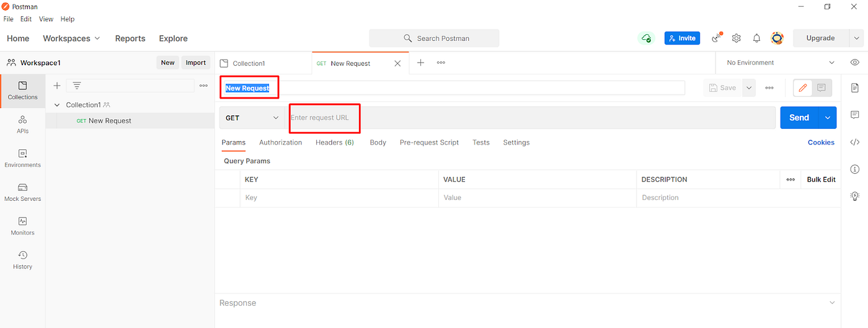Click the collections filter icon
The image size is (868, 328).
click(77, 86)
